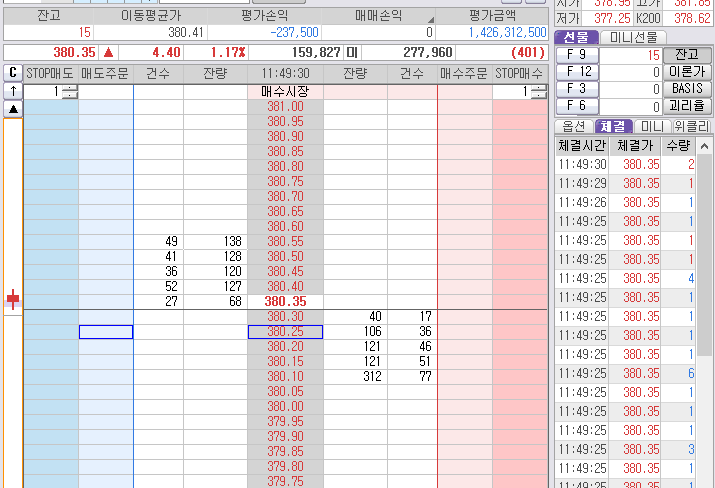Click the up arrow button below C
The height and width of the screenshot is (488, 715).
pos(13,91)
